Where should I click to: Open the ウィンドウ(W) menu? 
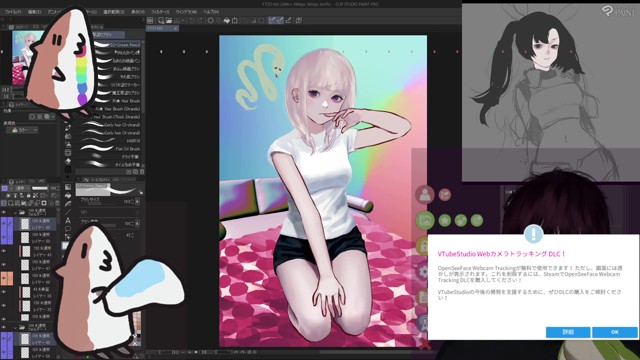point(186,12)
